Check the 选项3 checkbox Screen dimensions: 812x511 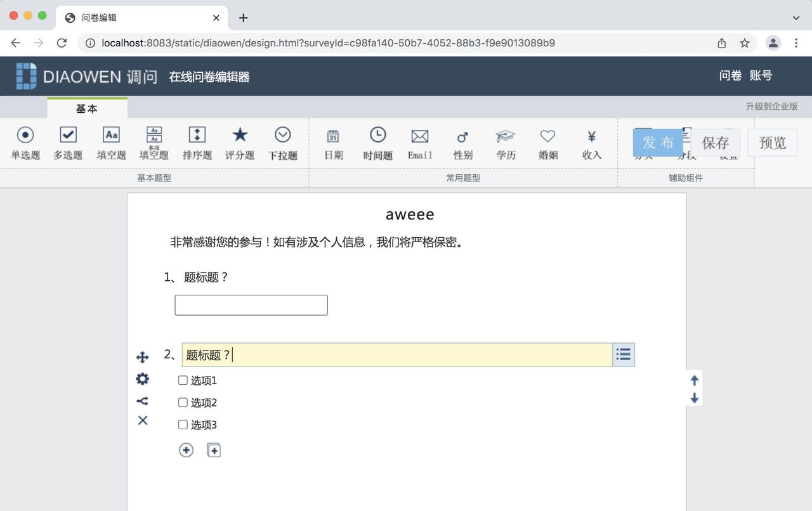[182, 424]
